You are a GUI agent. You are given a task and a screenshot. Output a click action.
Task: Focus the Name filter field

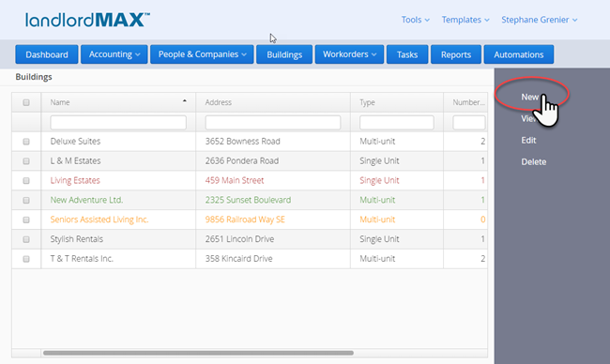(x=118, y=123)
